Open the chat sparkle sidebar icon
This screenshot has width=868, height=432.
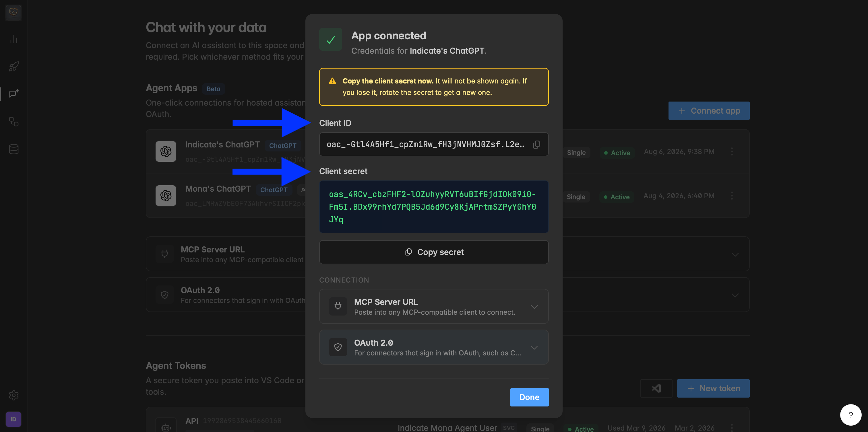point(13,94)
